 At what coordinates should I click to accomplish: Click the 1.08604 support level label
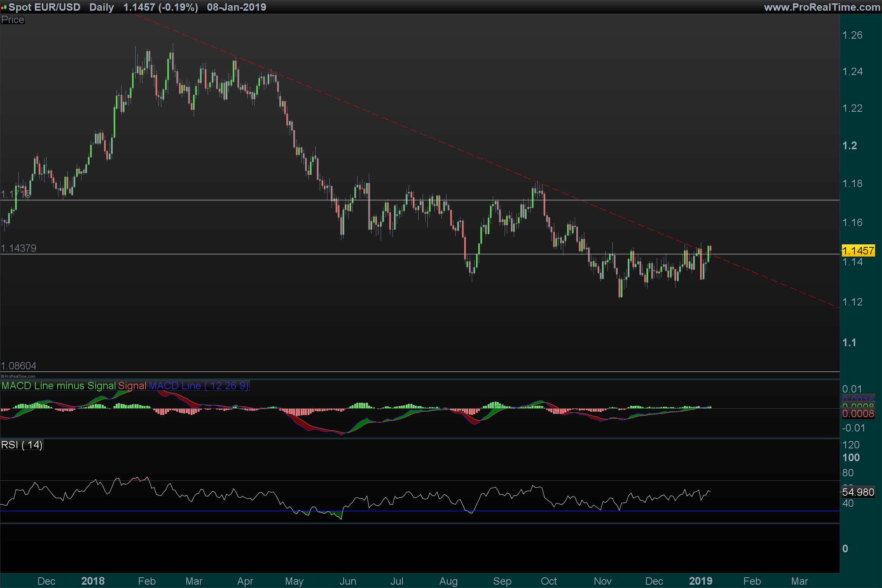coord(19,366)
